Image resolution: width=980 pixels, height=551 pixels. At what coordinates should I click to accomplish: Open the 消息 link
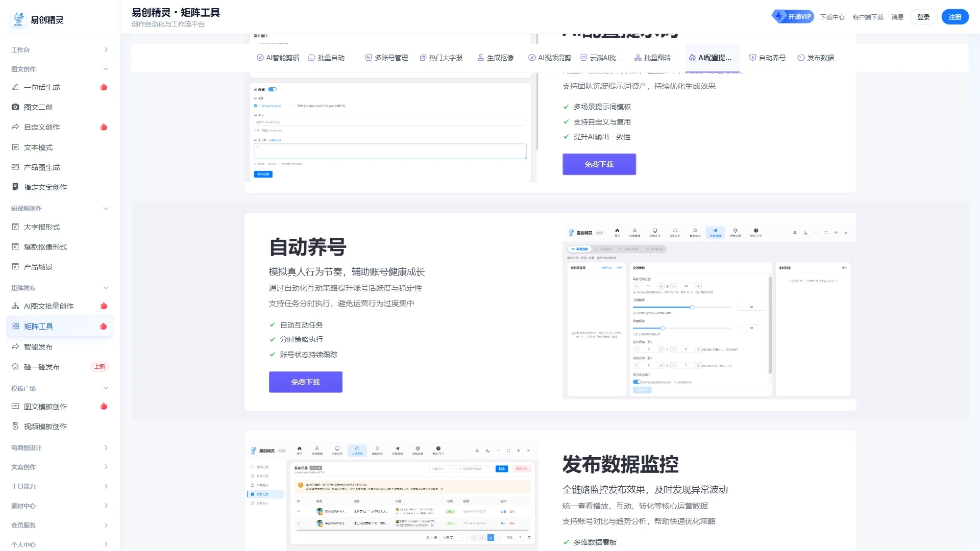coord(897,17)
